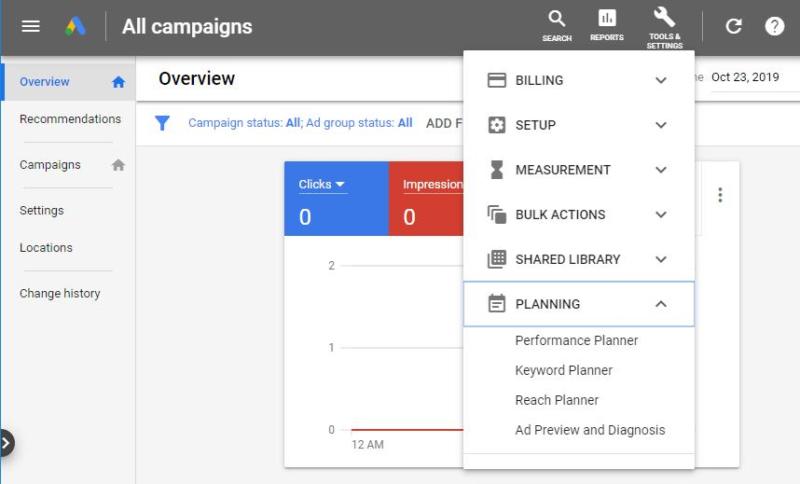Click the blue filter funnel icon

click(x=162, y=123)
